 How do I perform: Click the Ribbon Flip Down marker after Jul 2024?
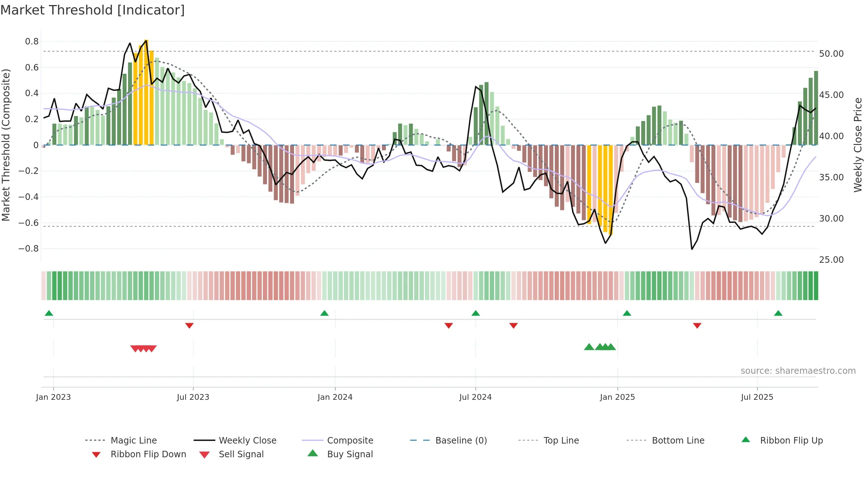coord(513,326)
